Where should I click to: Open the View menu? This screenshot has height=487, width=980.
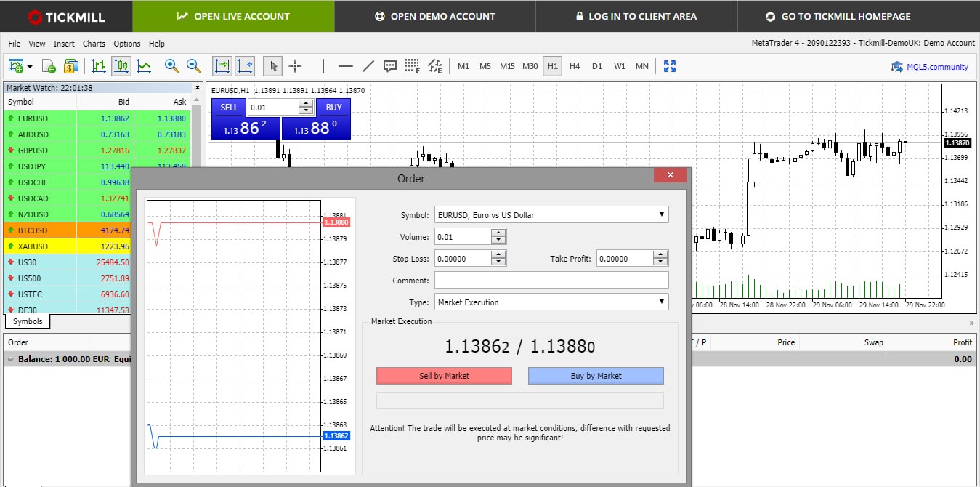[37, 44]
